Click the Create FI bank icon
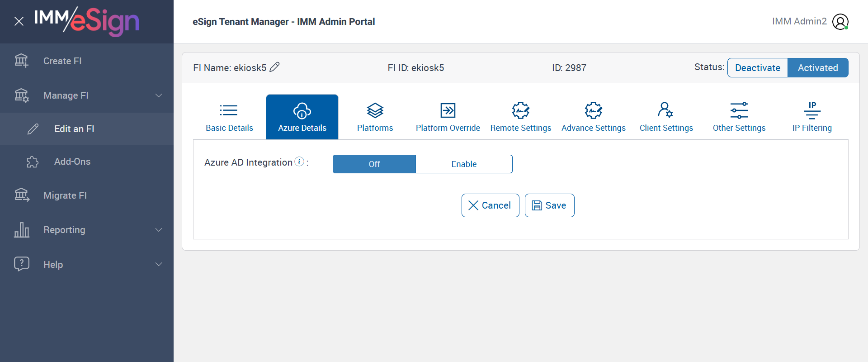 pos(21,61)
